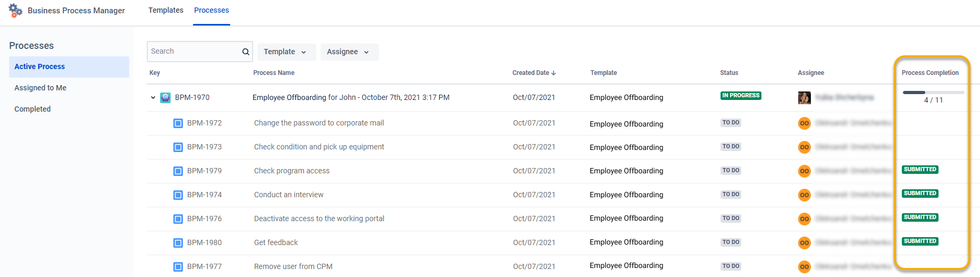The width and height of the screenshot is (980, 277).
Task: Click the task icon for BPM-1974
Action: click(178, 195)
